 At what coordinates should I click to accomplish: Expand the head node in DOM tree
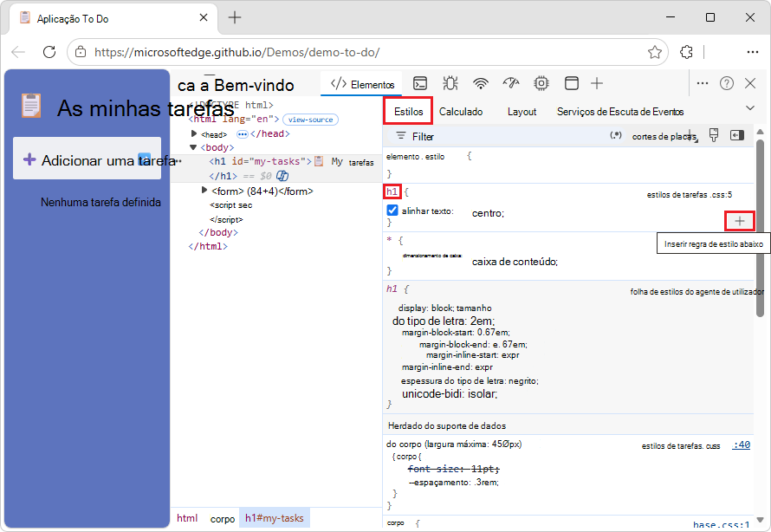(194, 133)
